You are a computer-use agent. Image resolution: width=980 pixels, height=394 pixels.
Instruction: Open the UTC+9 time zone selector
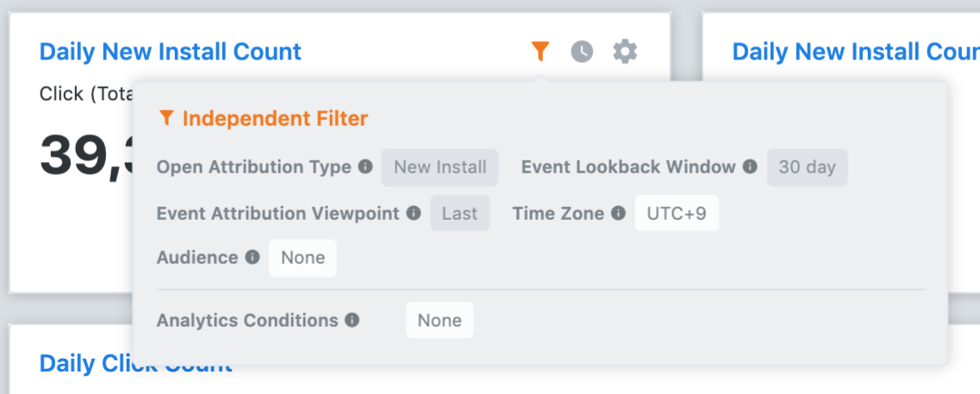coord(677,213)
